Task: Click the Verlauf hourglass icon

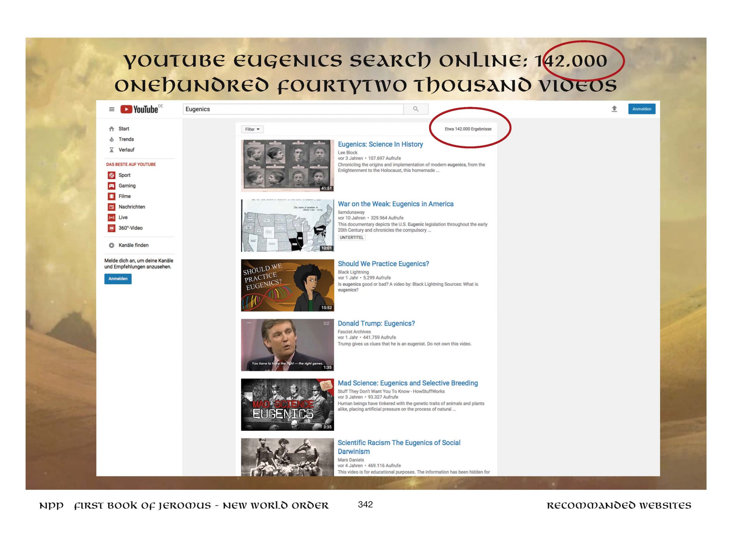Action: coord(112,150)
